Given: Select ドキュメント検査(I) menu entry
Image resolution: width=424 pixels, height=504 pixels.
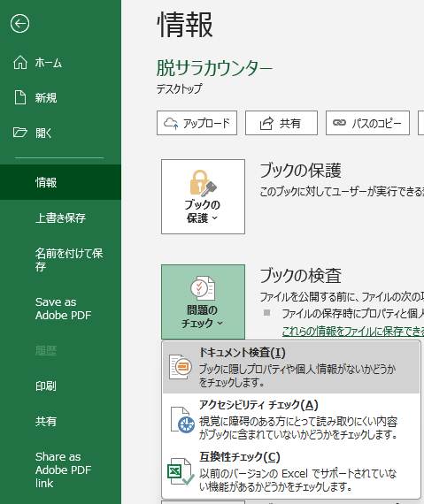Looking at the screenshot, I should click(x=291, y=367).
